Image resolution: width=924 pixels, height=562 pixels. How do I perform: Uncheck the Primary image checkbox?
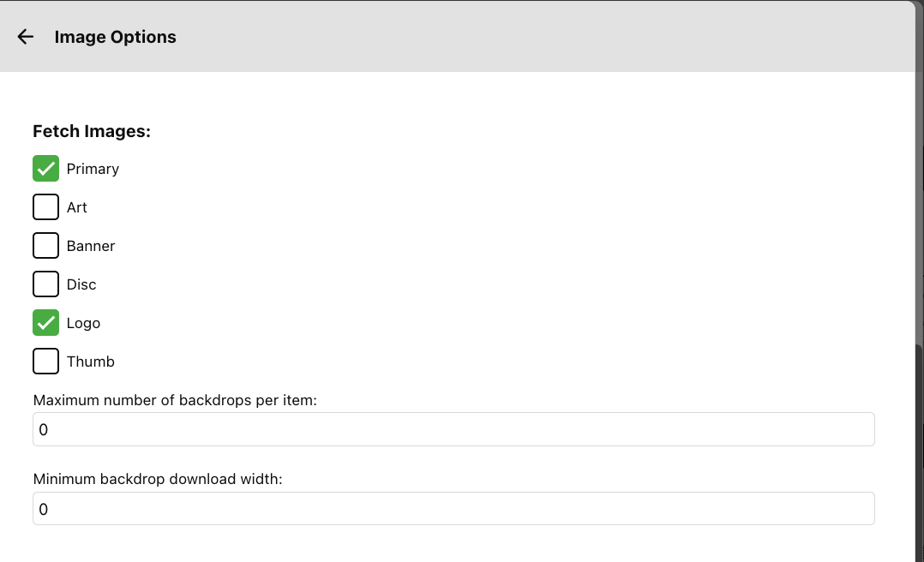coord(45,169)
